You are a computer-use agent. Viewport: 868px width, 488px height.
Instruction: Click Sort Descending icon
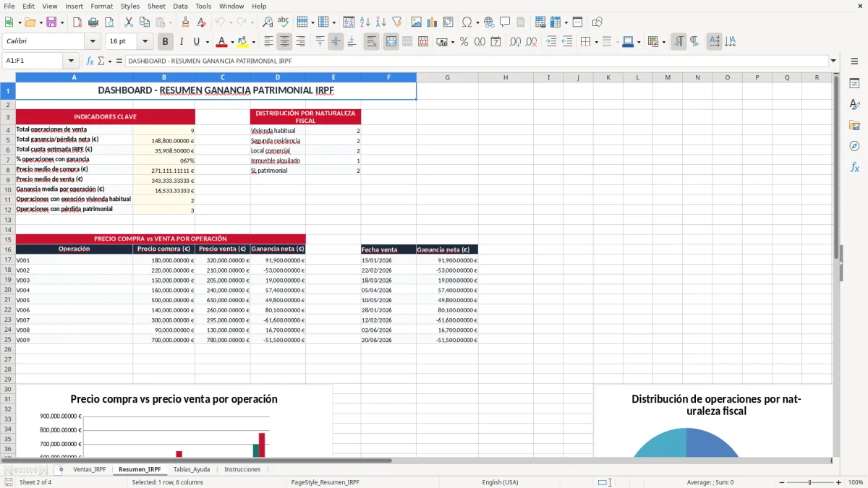381,22
